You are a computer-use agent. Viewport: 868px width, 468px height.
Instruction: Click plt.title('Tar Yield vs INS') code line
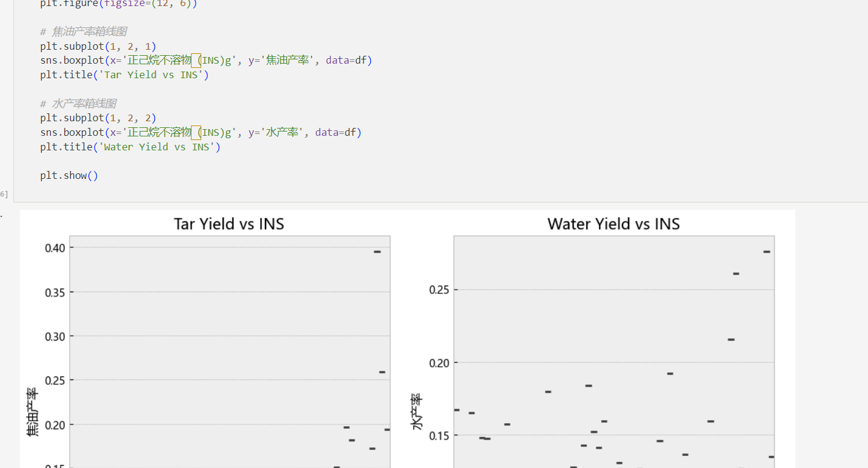pyautogui.click(x=124, y=75)
